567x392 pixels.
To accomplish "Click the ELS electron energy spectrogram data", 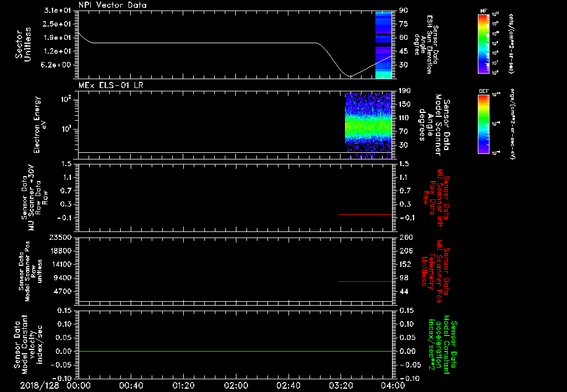I will [x=368, y=126].
